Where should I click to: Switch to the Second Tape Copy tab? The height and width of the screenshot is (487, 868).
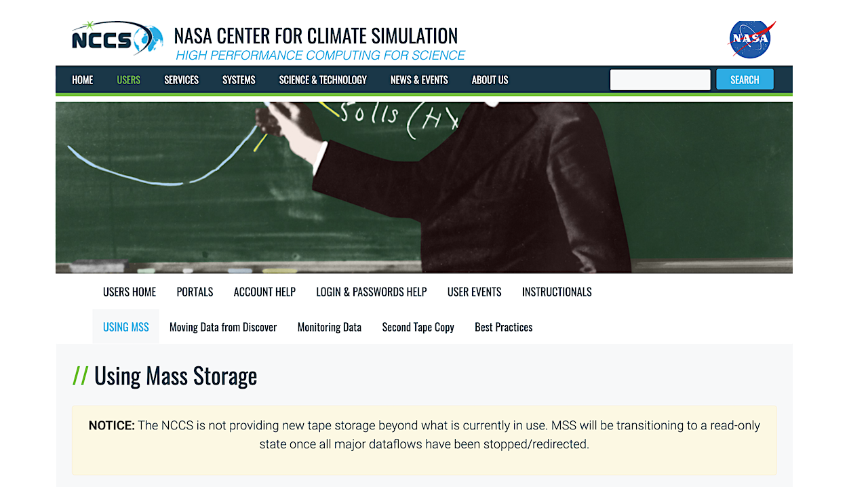418,327
